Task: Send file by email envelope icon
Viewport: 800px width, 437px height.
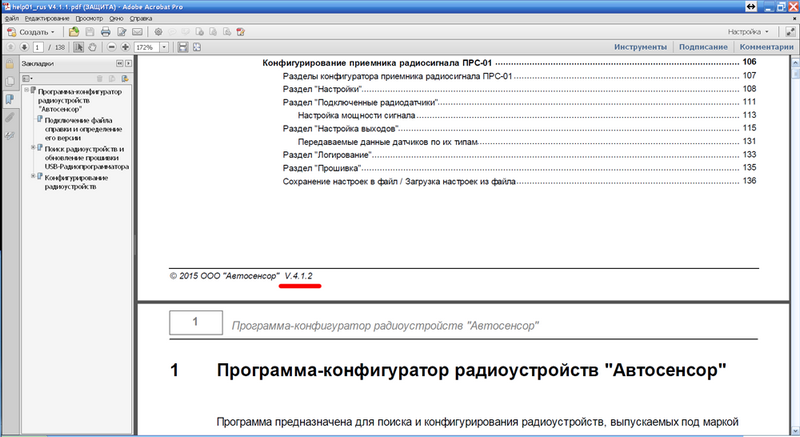Action: pos(137,32)
